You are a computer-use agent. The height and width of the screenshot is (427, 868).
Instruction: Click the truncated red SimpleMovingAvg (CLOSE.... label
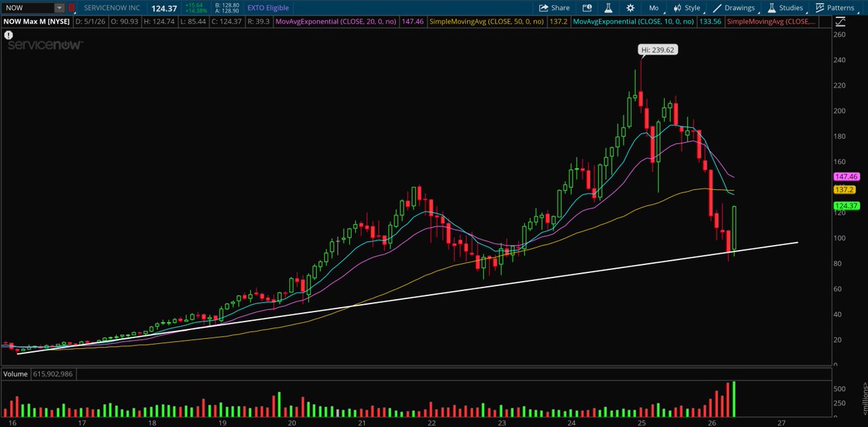point(773,22)
